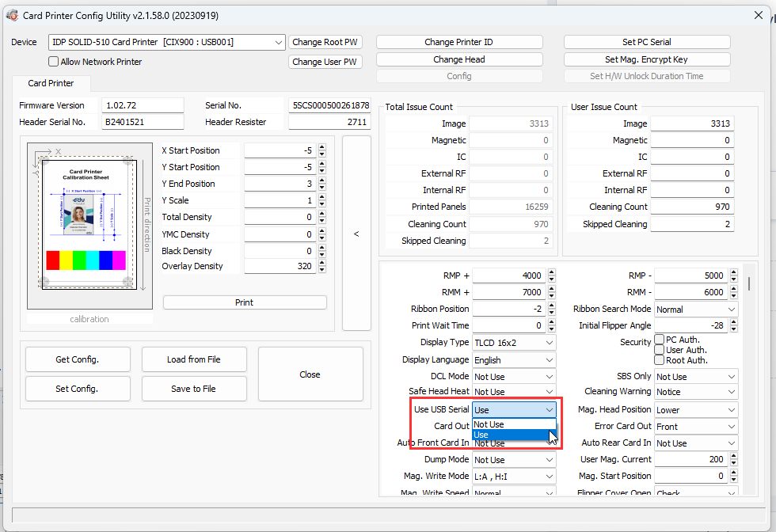Click X Start Position value field
Image resolution: width=776 pixels, height=532 pixels.
coord(280,150)
